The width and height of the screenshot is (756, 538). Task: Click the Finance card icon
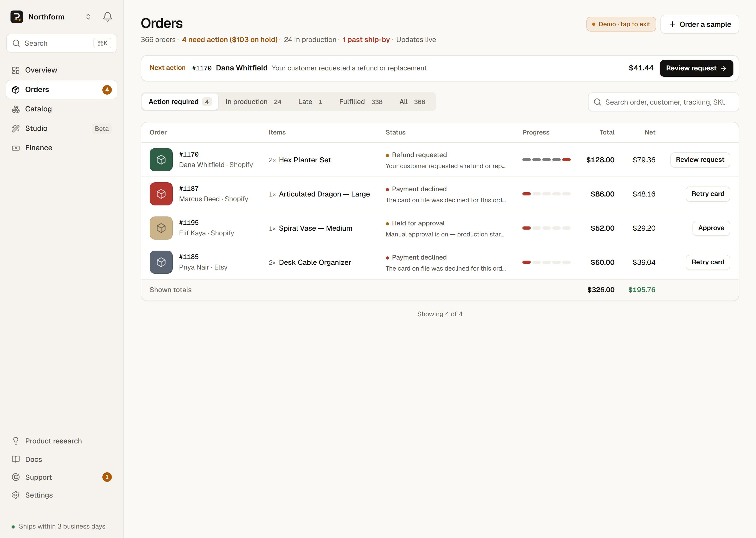[x=15, y=148]
